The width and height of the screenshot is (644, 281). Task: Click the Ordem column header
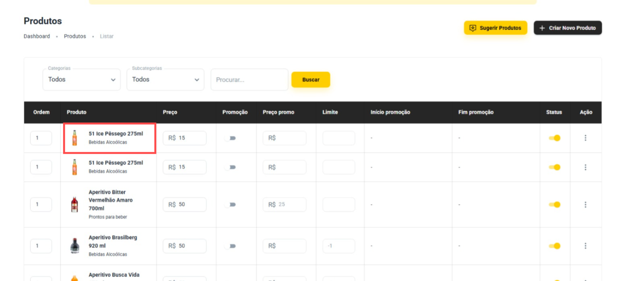click(41, 112)
